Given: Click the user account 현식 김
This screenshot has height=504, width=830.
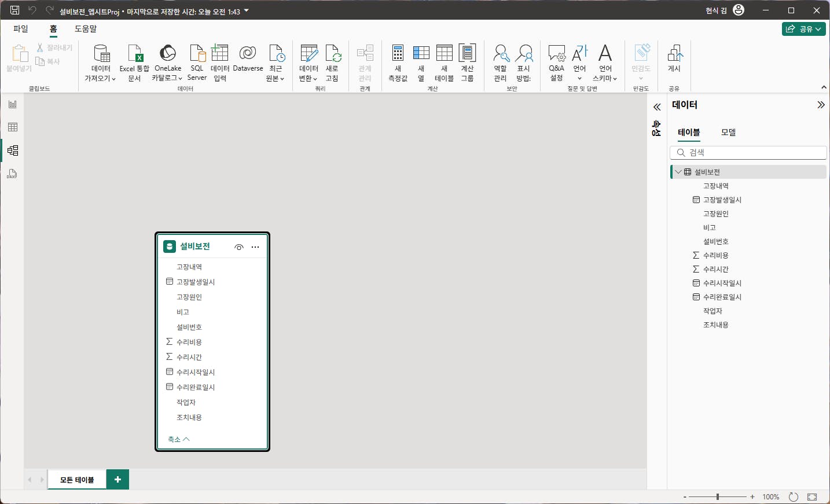Looking at the screenshot, I should click(725, 10).
